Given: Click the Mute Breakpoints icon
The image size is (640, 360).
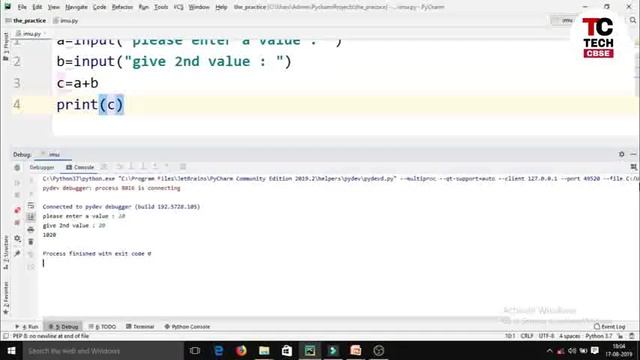Looking at the screenshot, I should [x=17, y=223].
